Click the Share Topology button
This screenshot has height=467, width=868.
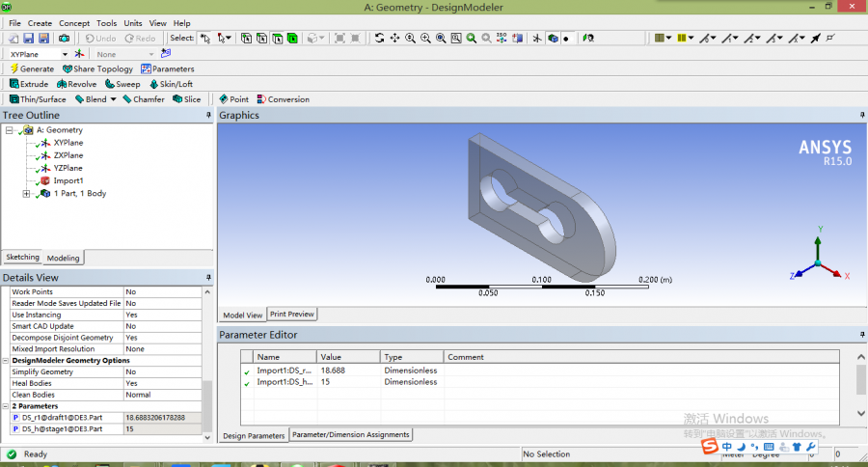(x=97, y=69)
